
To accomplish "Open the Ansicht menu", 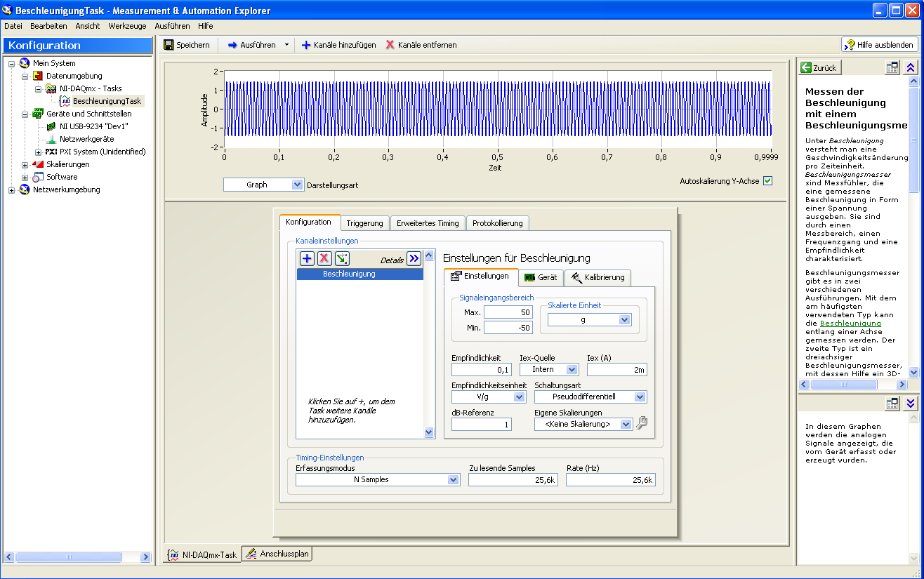I will coord(88,26).
